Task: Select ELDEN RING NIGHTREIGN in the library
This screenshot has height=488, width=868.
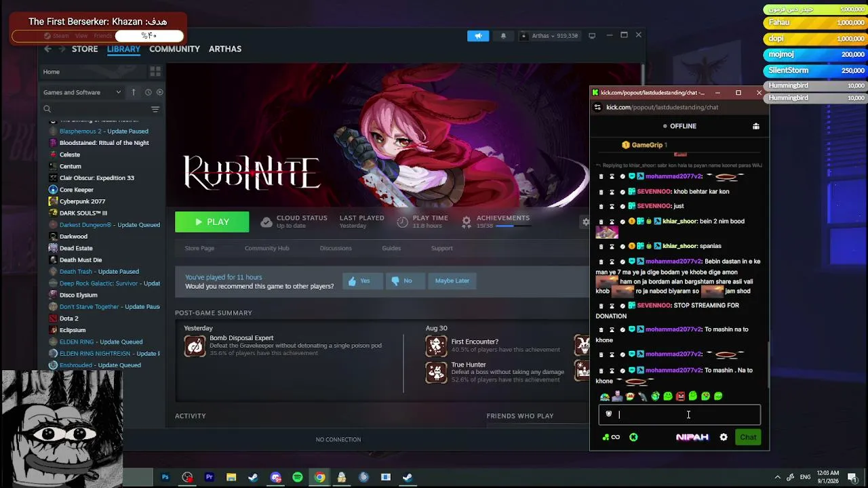Action: click(109, 353)
